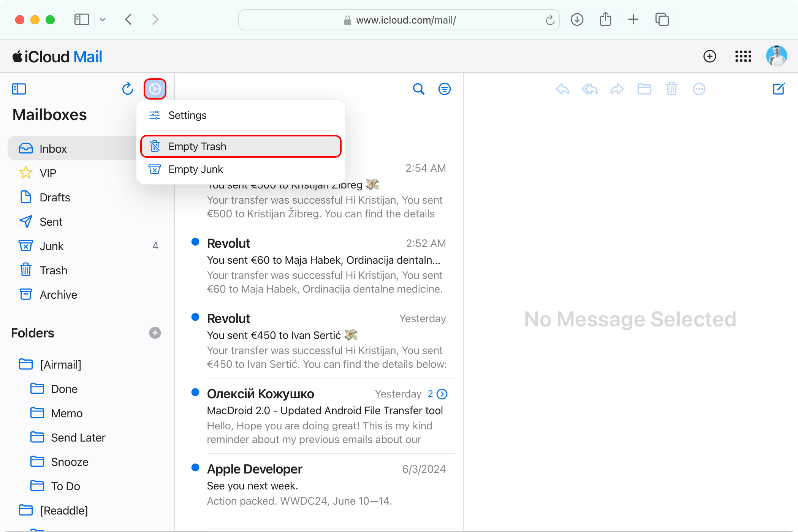Image resolution: width=798 pixels, height=532 pixels.
Task: Search messages with the magnifier icon
Action: (x=418, y=89)
